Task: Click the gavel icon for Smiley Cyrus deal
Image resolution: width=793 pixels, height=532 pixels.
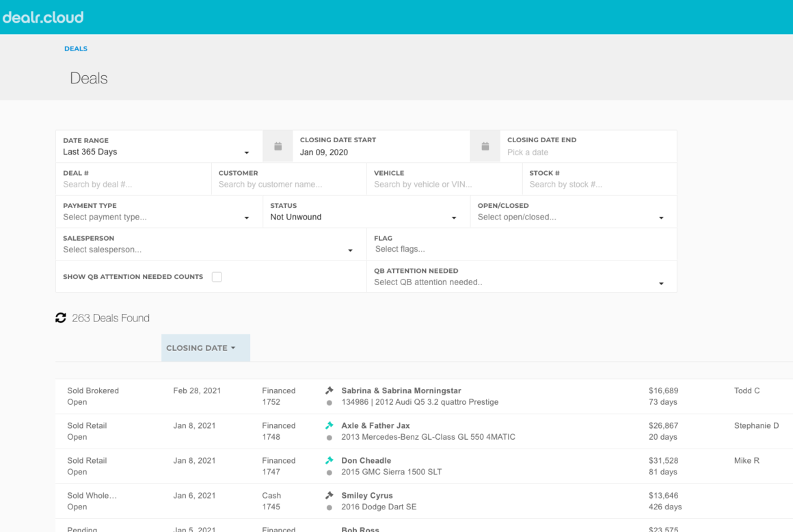Action: (x=330, y=495)
